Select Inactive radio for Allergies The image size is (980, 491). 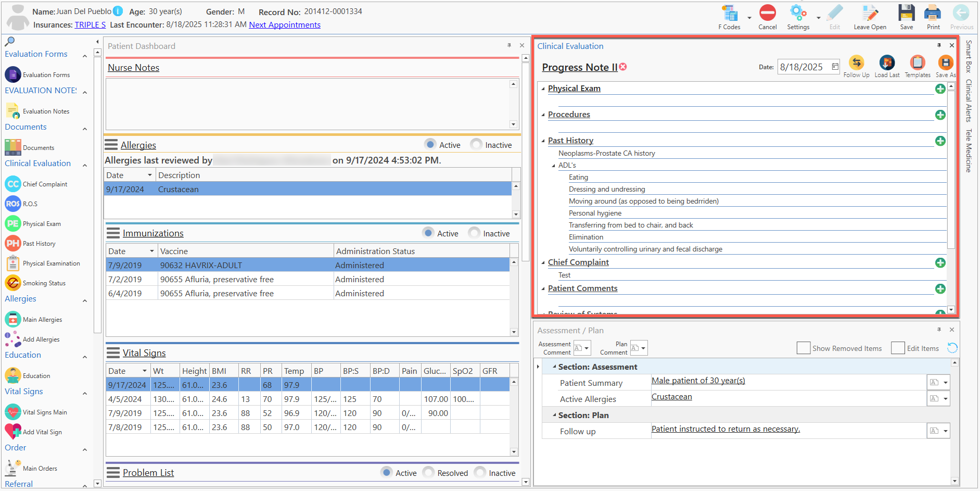click(476, 144)
